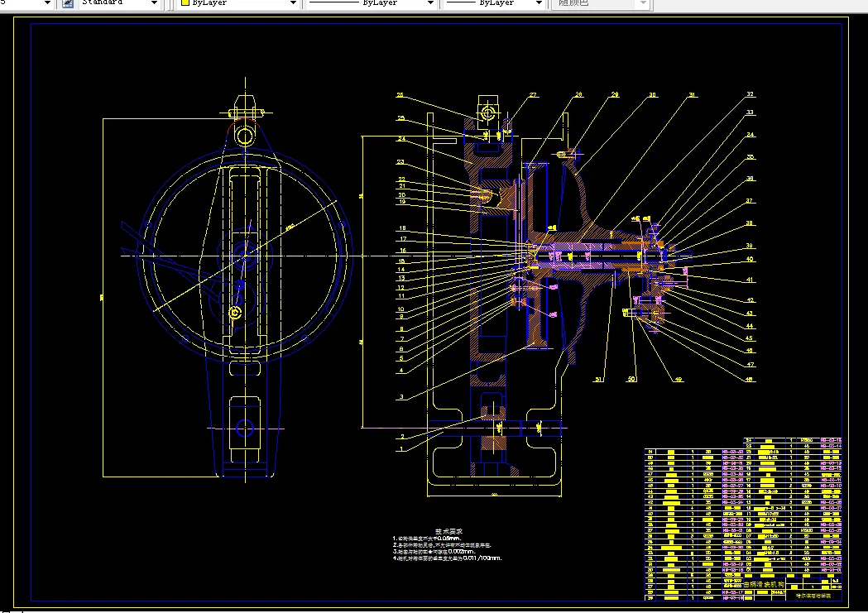This screenshot has width=868, height=613.
Task: Select part balloon number 45
Action: click(749, 338)
